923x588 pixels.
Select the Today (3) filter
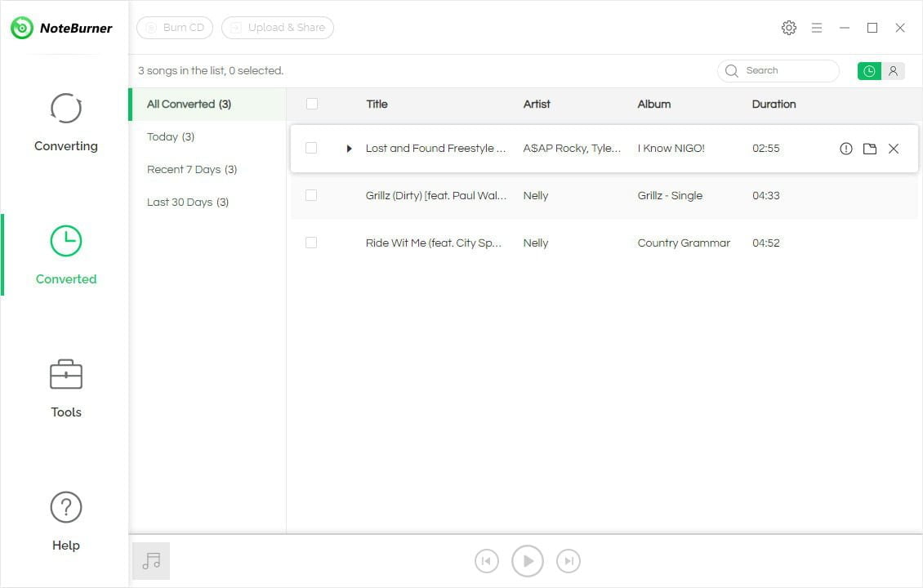(x=171, y=136)
